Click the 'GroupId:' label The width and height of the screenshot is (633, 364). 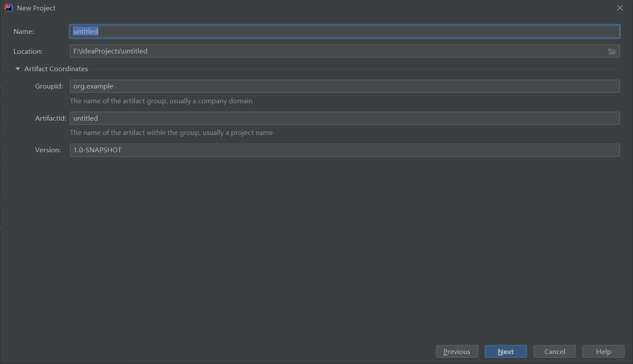pos(49,86)
